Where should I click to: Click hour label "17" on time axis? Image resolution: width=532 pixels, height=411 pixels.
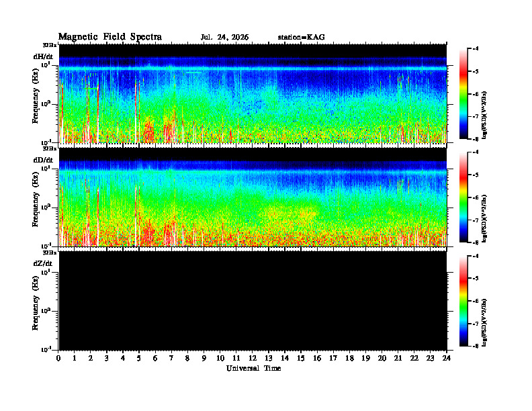click(334, 359)
